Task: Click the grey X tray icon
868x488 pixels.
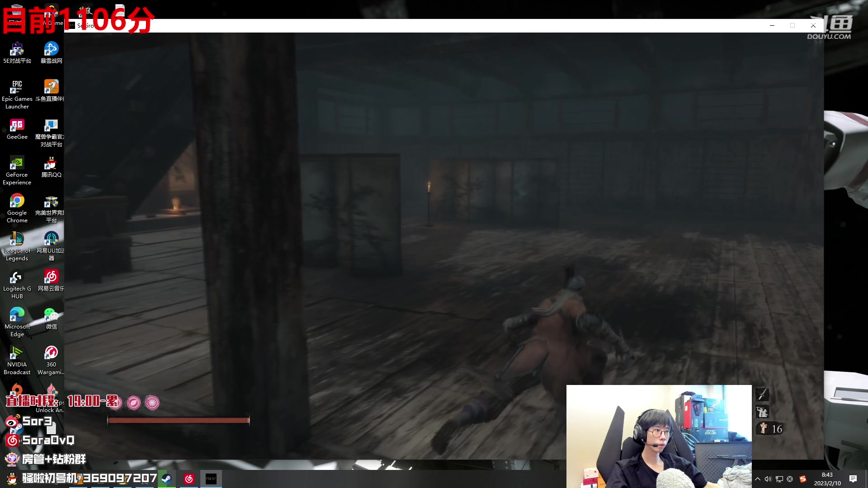Action: pyautogui.click(x=790, y=479)
